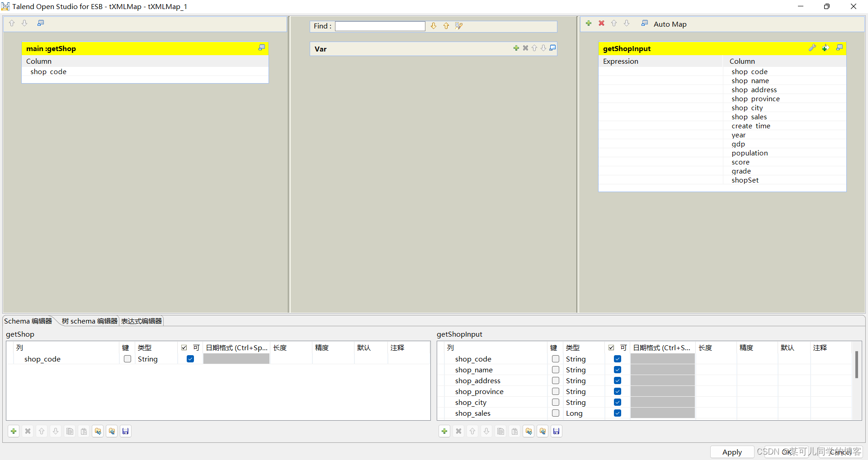Toggle nullable header checkbox in getShopInput schema
868x460 pixels.
611,347
